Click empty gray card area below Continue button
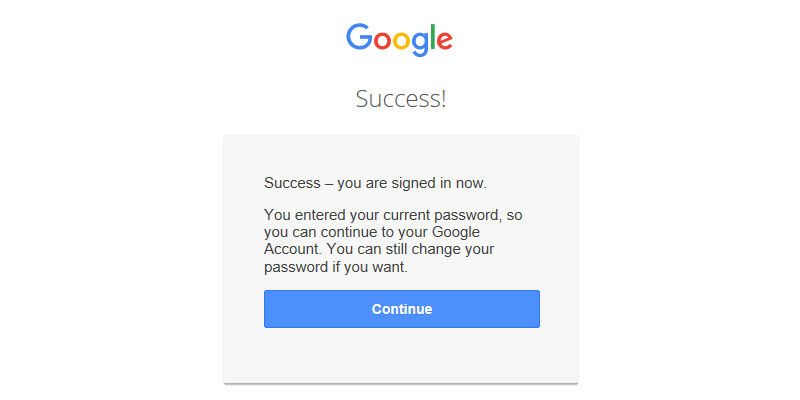This screenshot has width=800, height=400. pos(401,355)
